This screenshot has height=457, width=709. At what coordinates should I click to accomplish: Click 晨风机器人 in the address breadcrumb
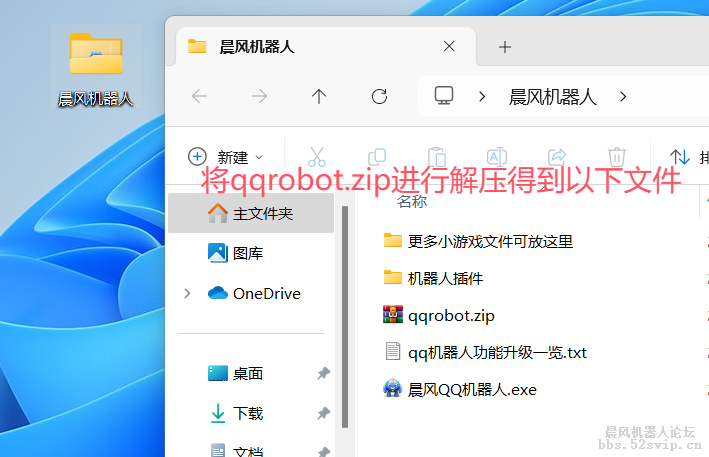tap(553, 97)
